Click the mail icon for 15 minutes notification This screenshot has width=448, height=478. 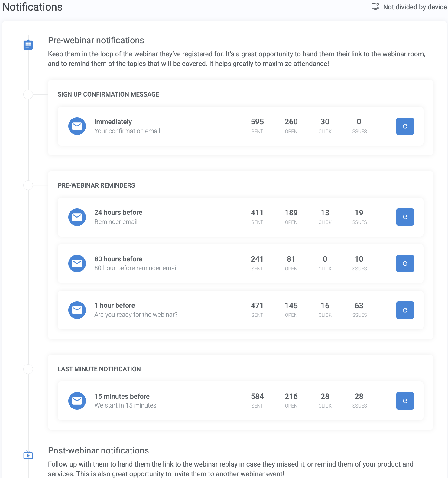click(77, 401)
